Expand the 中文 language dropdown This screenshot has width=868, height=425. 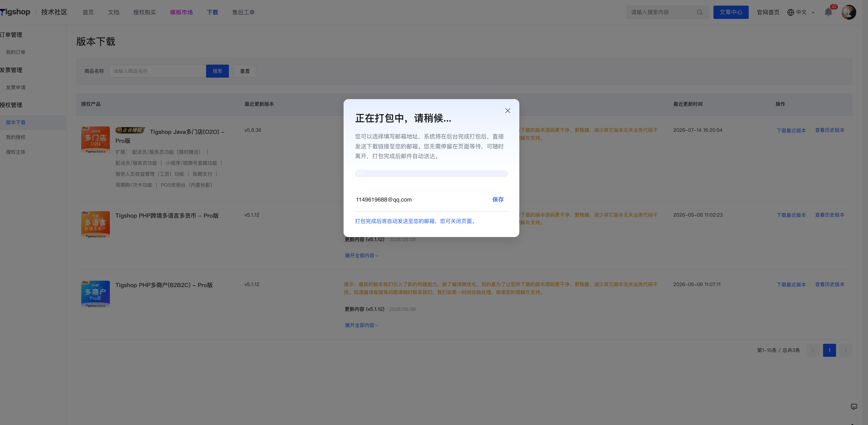805,12
